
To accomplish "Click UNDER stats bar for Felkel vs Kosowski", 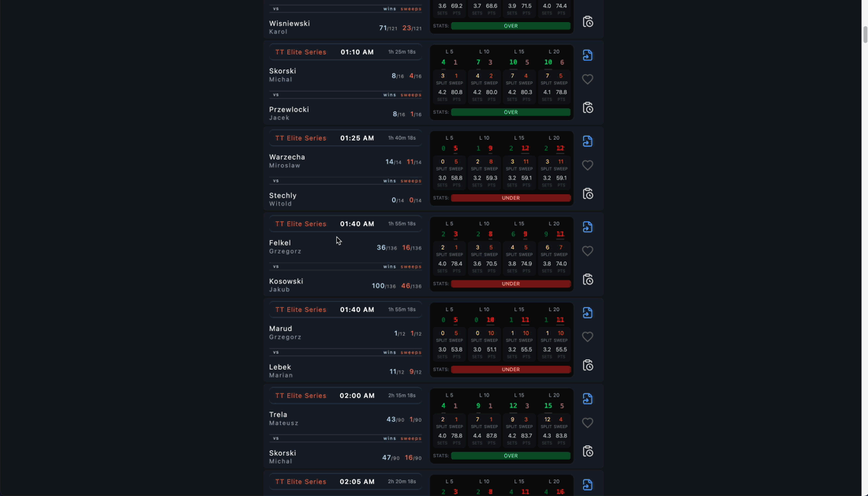I will (x=511, y=284).
